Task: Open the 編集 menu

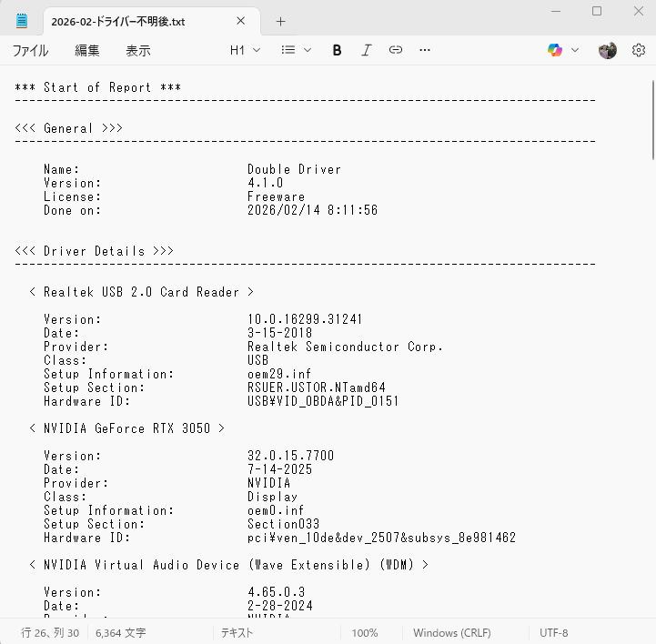Action: click(87, 51)
